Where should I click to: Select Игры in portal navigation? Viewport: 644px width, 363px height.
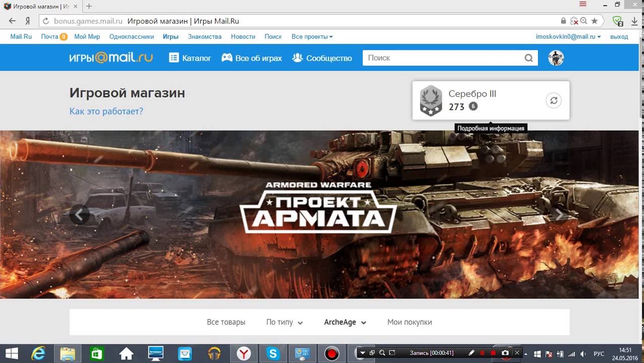pos(171,37)
